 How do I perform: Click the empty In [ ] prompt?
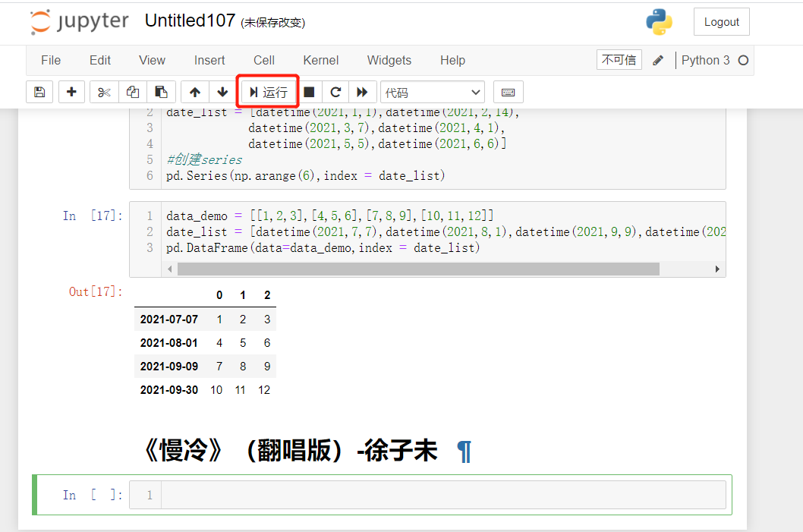tap(93, 495)
